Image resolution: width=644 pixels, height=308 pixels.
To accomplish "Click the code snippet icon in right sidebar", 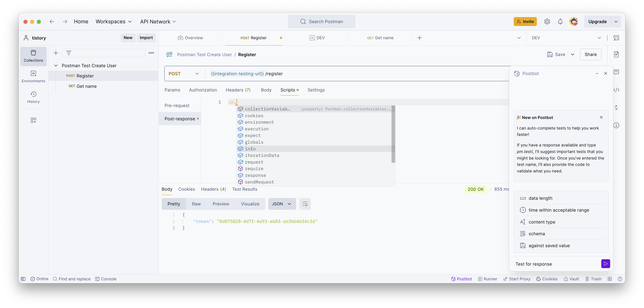I will [x=616, y=90].
